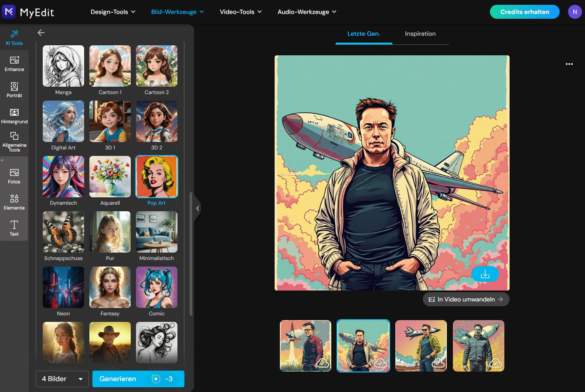Select the Hintergrund tool
Viewport: 585px width, 392px height.
(x=14, y=116)
